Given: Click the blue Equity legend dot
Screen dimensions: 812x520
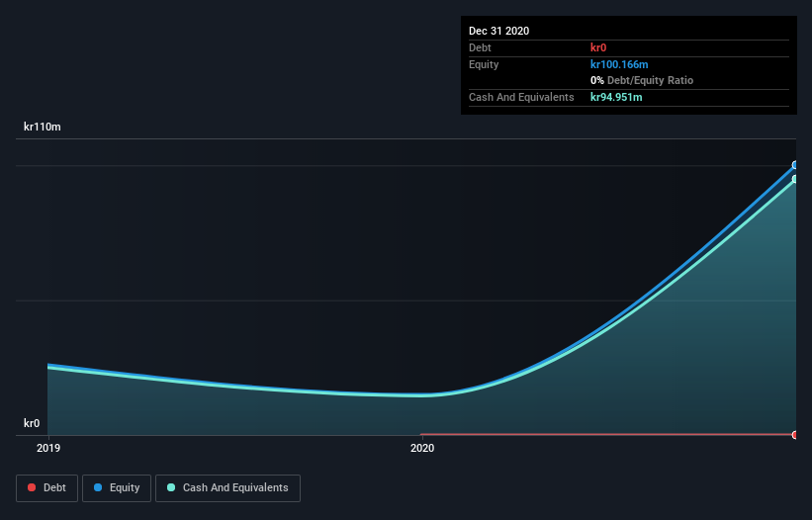Looking at the screenshot, I should click(98, 487).
